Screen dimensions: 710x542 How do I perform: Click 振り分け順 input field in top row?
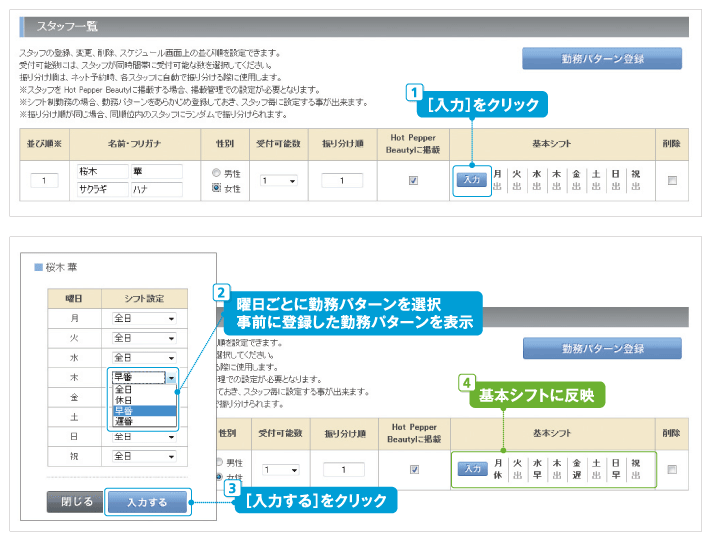(342, 181)
